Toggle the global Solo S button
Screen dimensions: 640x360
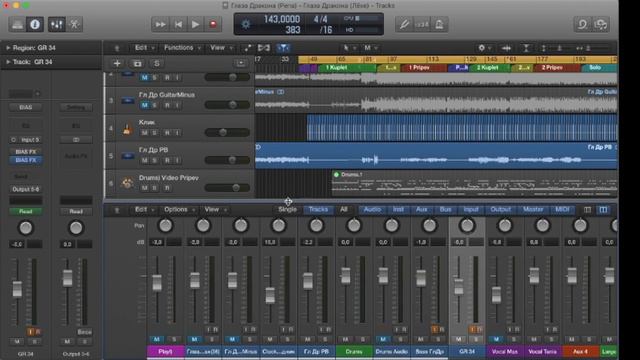click(x=157, y=63)
